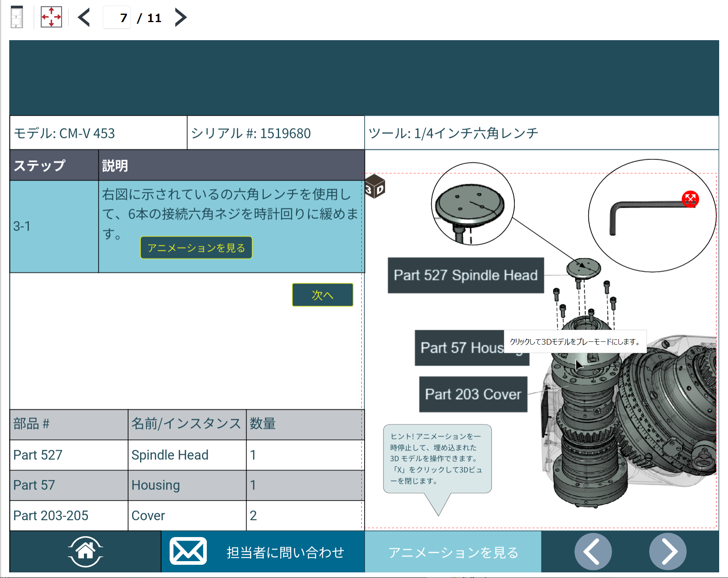The height and width of the screenshot is (578, 728).
Task: Click the spindle head detail circle
Action: coord(473,204)
